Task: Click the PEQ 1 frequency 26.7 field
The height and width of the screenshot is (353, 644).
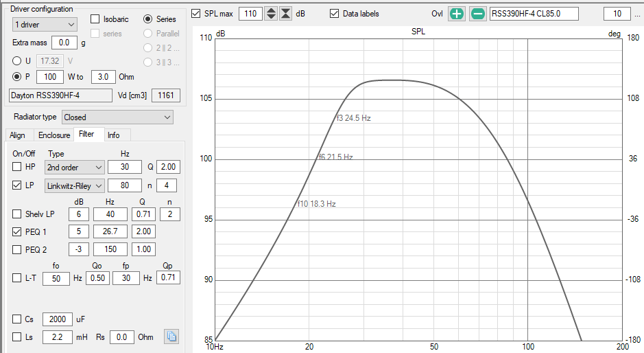Action: tap(110, 231)
